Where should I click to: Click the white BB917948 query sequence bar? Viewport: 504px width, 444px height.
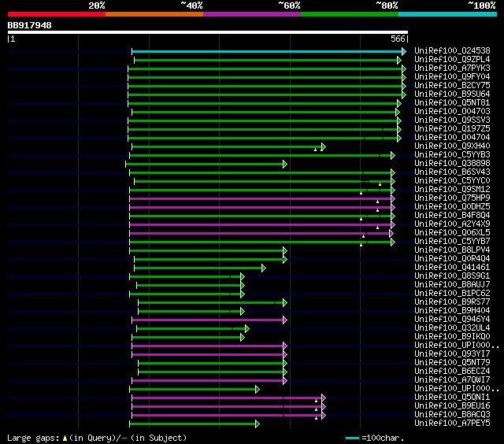[x=208, y=32]
